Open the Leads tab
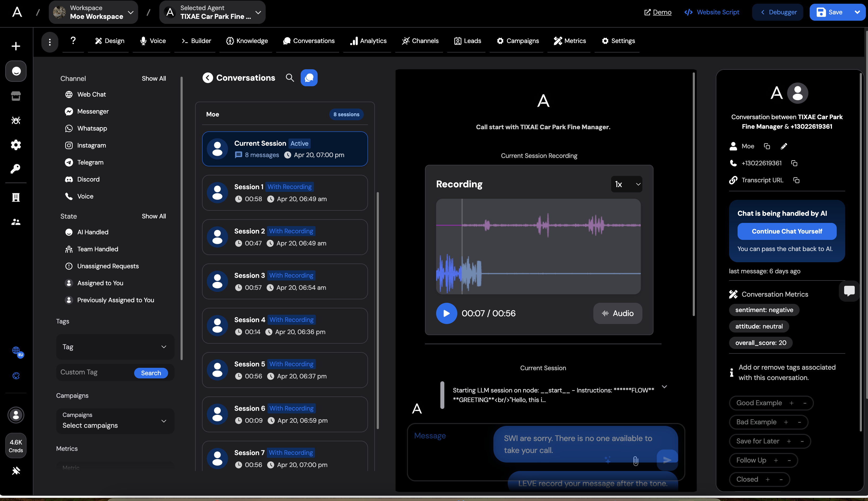 point(467,41)
